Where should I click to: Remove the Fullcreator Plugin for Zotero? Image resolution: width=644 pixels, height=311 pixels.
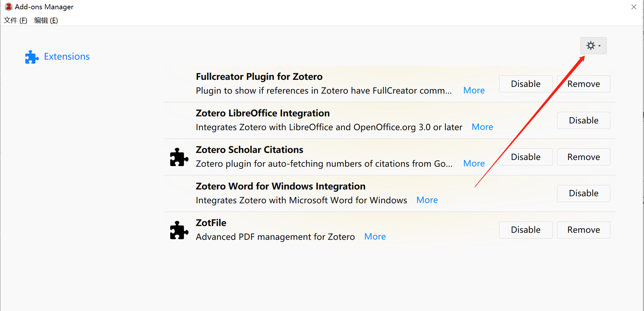point(583,84)
